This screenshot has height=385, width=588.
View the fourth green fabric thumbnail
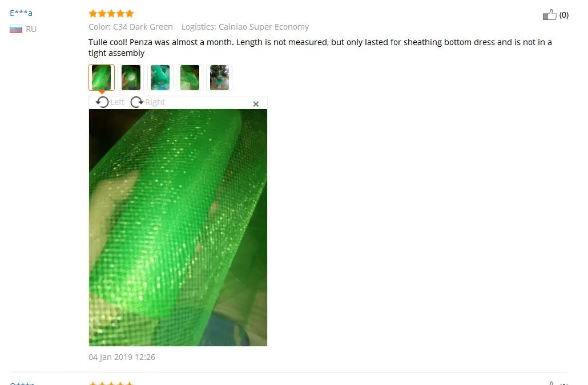pyautogui.click(x=190, y=78)
